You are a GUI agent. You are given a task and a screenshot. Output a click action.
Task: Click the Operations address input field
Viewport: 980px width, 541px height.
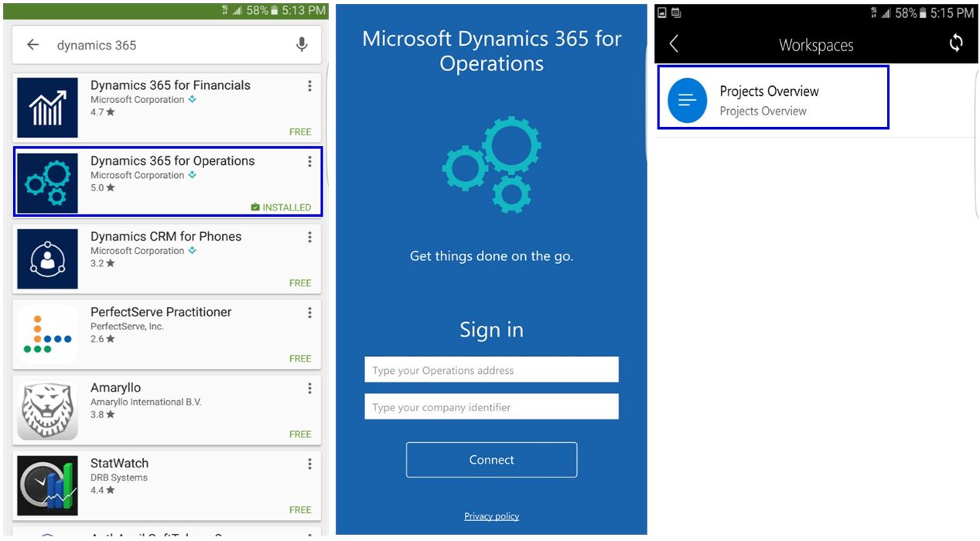point(491,370)
